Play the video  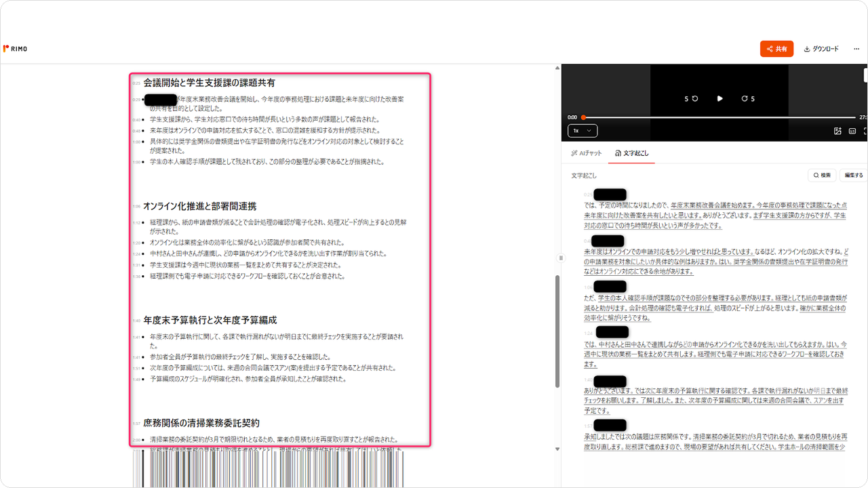719,98
